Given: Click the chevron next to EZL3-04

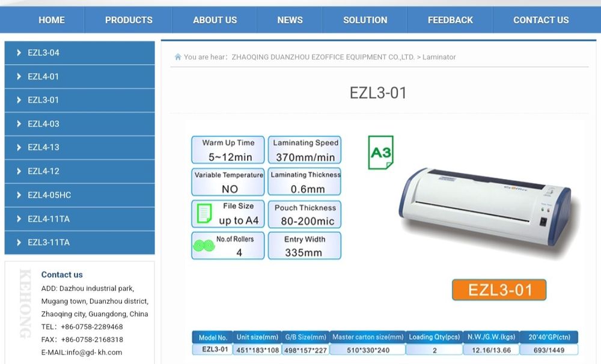Looking at the screenshot, I should pyautogui.click(x=19, y=52).
